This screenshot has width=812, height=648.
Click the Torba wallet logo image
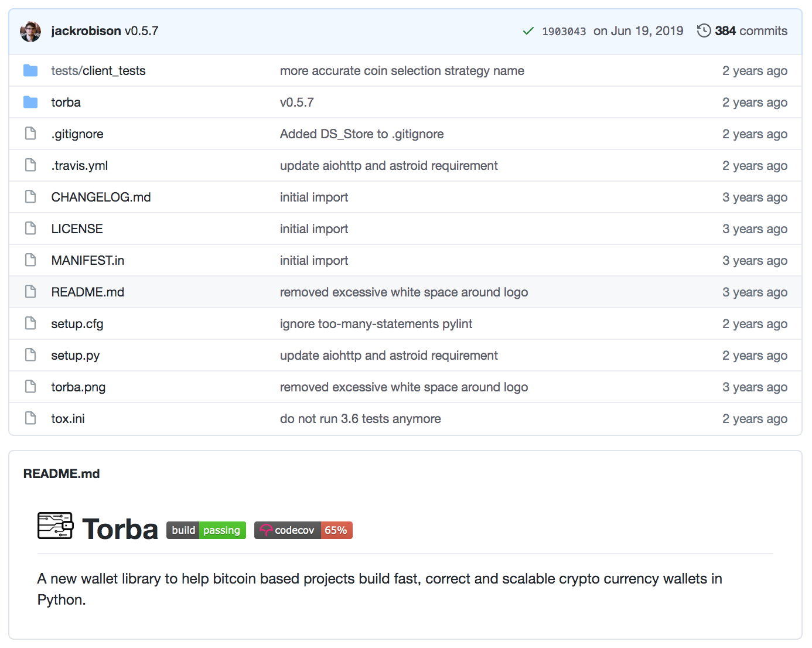(55, 526)
